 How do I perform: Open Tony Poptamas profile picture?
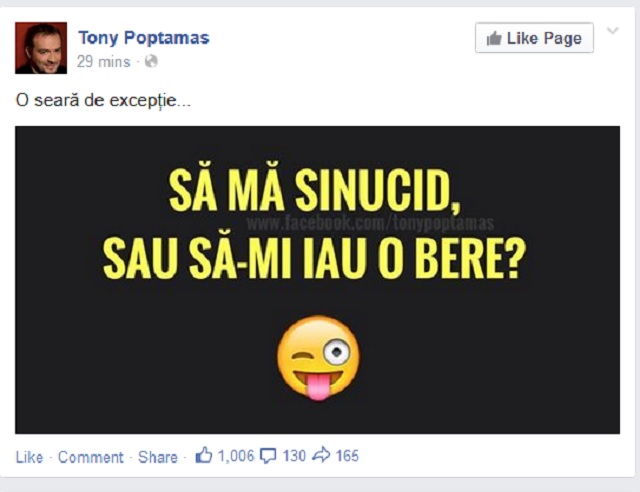pyautogui.click(x=41, y=48)
